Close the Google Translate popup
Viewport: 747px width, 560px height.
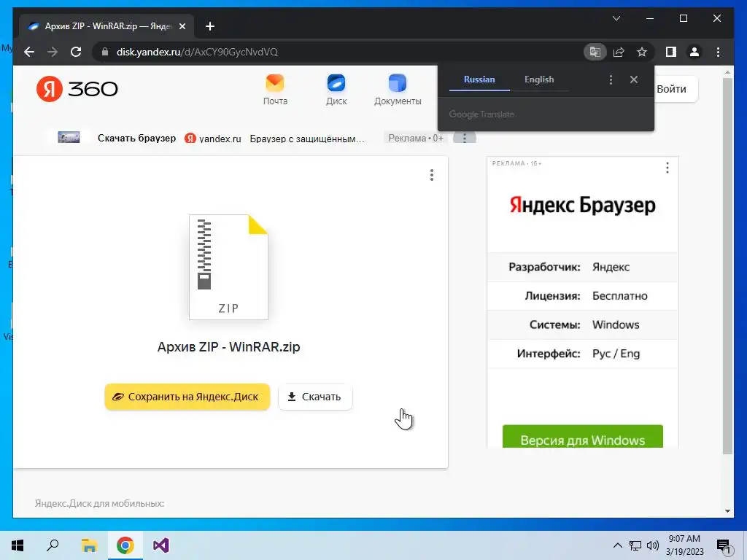point(634,79)
